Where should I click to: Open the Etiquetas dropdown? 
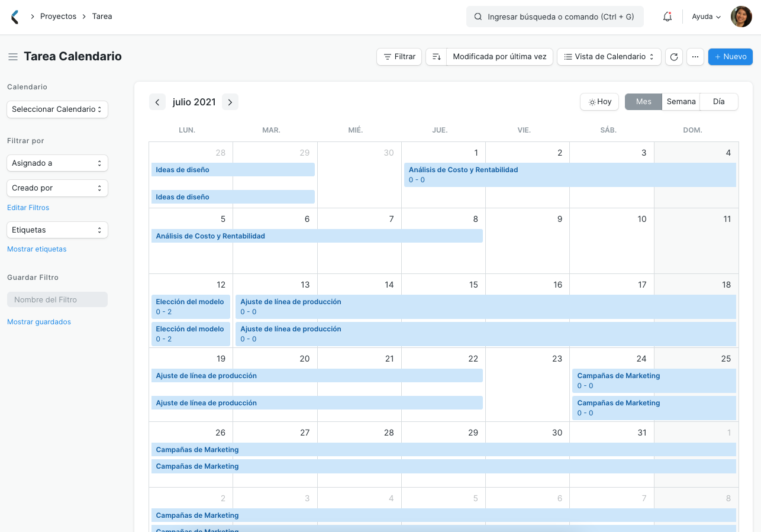click(x=57, y=230)
